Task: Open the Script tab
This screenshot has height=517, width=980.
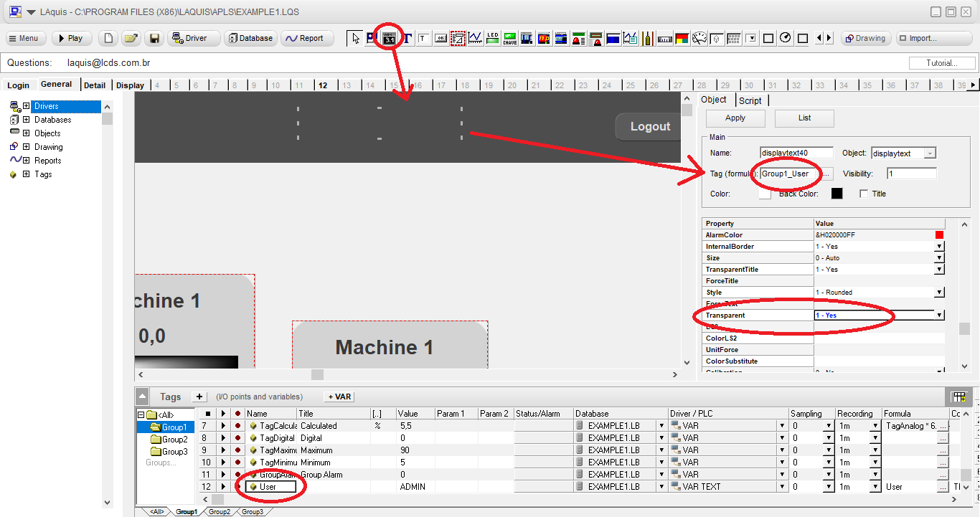Action: [x=750, y=101]
